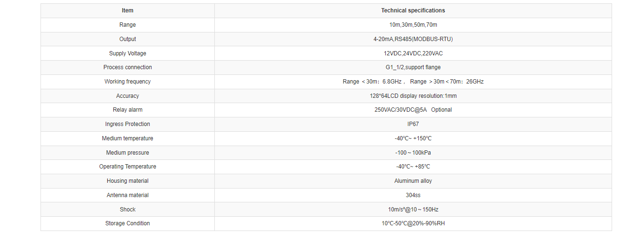The height and width of the screenshot is (242, 644).
Task: Click the "Ingress Protection" row label
Action: point(128,124)
